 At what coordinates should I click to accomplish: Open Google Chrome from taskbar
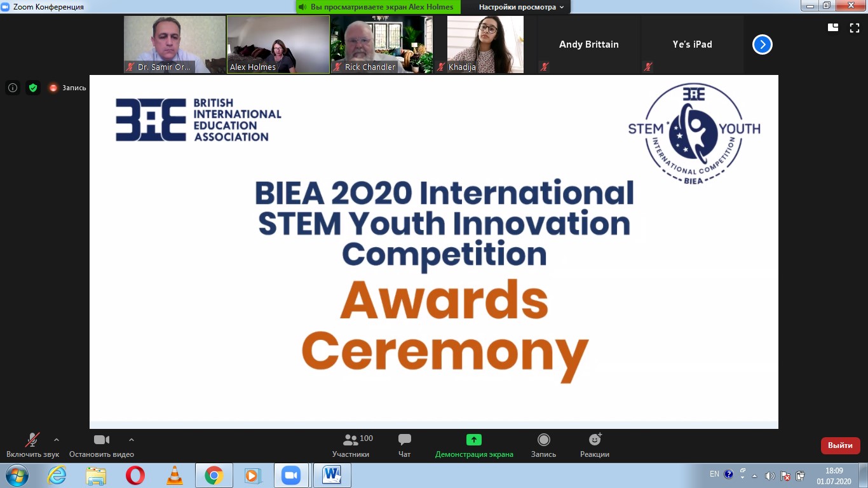coord(214,475)
